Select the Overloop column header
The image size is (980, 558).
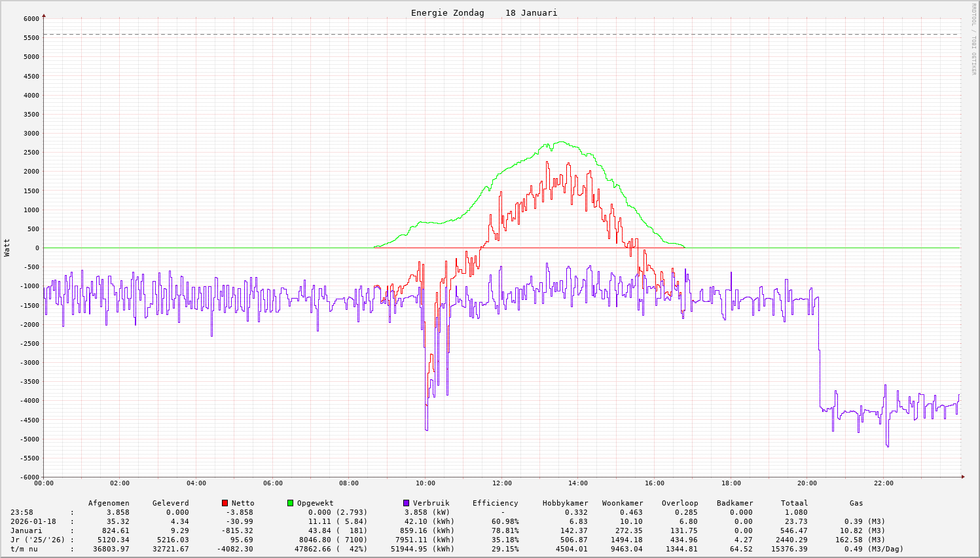click(680, 503)
